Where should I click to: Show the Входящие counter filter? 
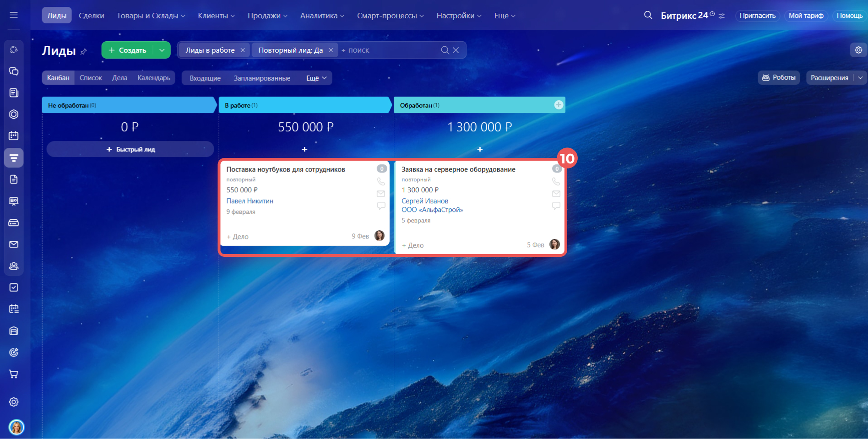(205, 78)
